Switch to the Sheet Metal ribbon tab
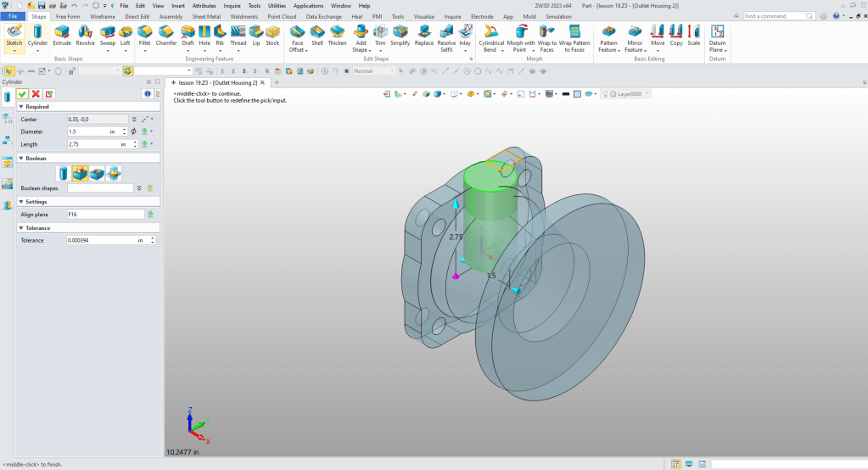This screenshot has width=868, height=470. tap(207, 16)
